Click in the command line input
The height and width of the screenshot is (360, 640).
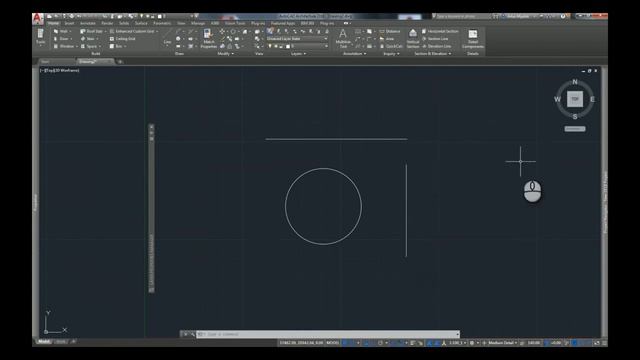(328, 334)
